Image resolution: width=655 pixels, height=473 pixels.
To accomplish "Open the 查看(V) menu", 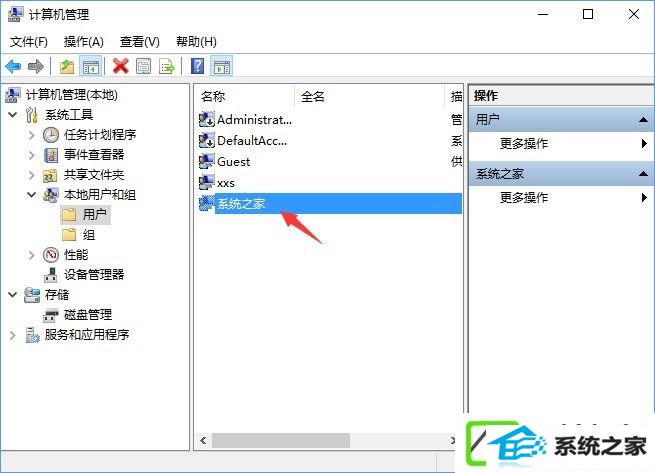I will pos(140,42).
